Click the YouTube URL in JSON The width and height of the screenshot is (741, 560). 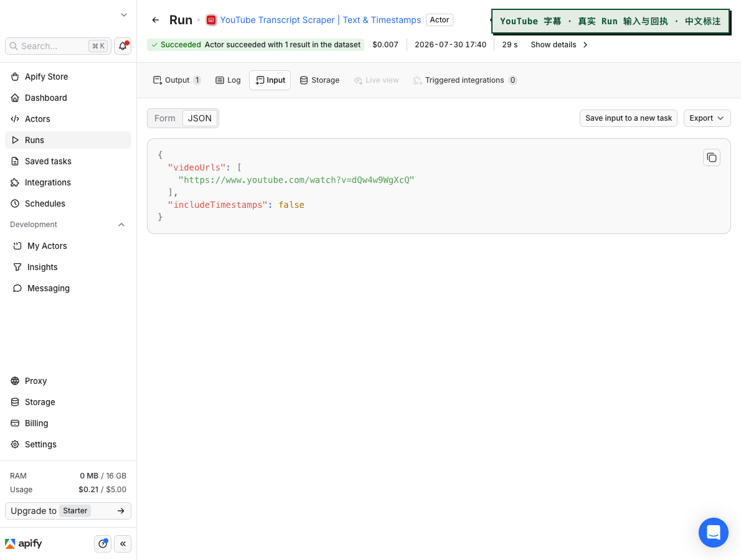[296, 180]
